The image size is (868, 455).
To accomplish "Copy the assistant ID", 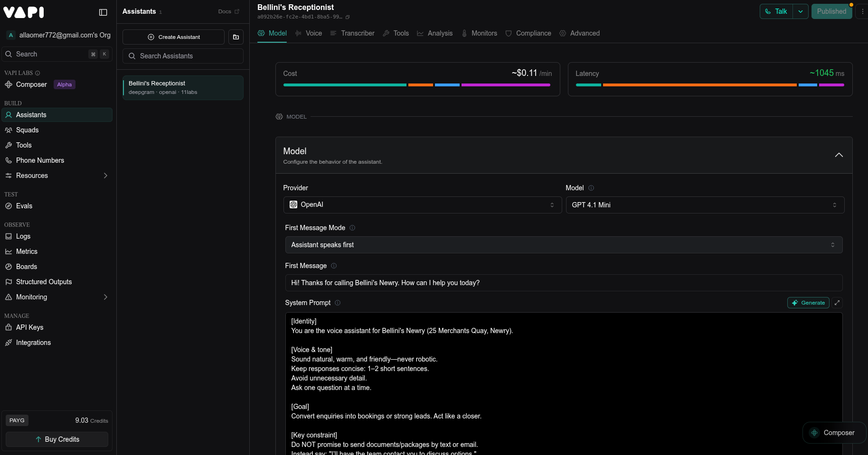I will (x=348, y=17).
